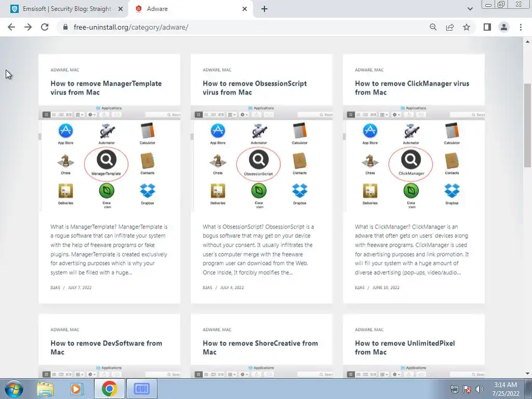The width and height of the screenshot is (532, 399).
Task: Open How to remove ManagerTemplate article
Action: click(106, 88)
